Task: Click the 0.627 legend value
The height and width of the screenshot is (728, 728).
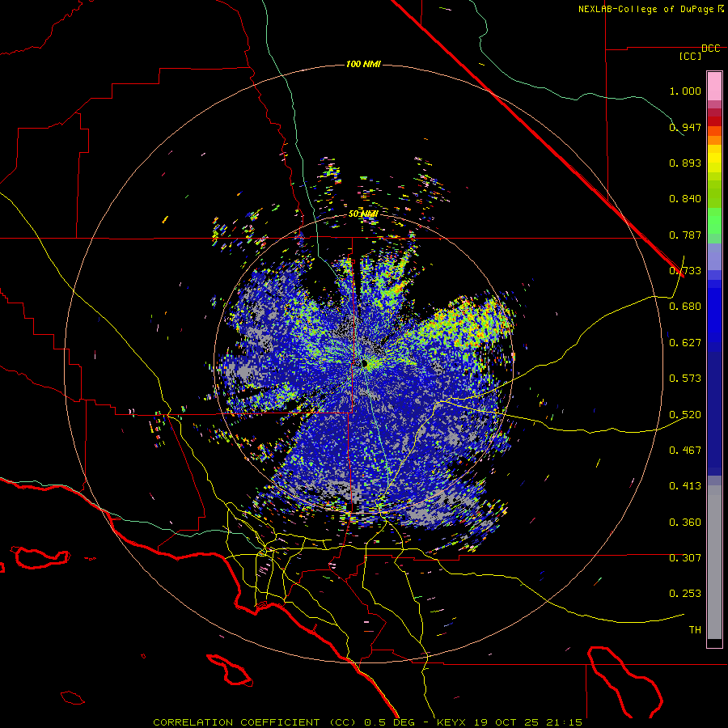Action: pyautogui.click(x=685, y=343)
